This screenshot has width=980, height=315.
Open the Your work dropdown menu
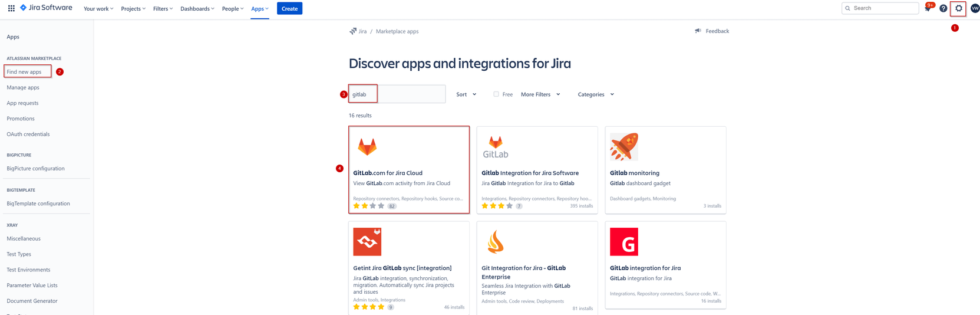(x=98, y=9)
